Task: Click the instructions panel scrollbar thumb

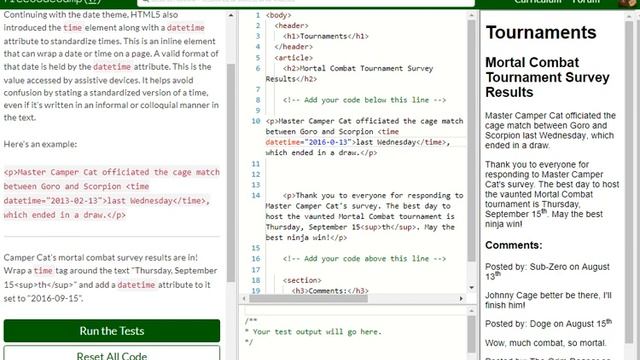Action: (x=231, y=173)
